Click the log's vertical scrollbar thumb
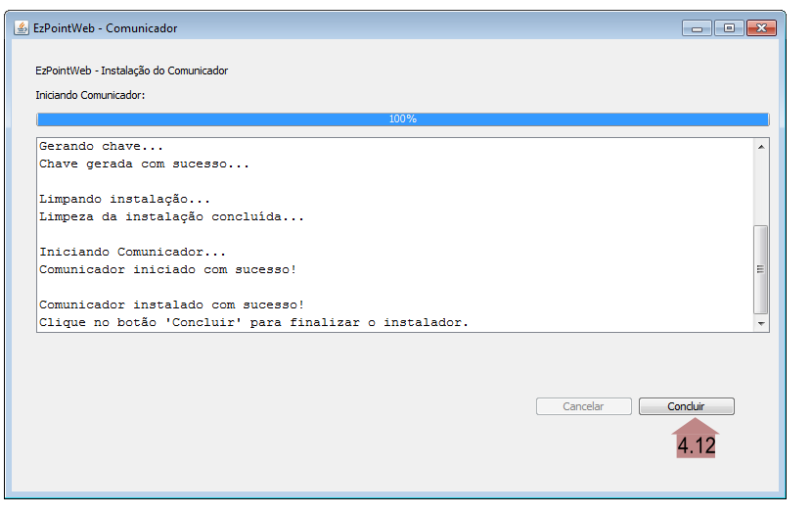The width and height of the screenshot is (812, 515). click(760, 268)
